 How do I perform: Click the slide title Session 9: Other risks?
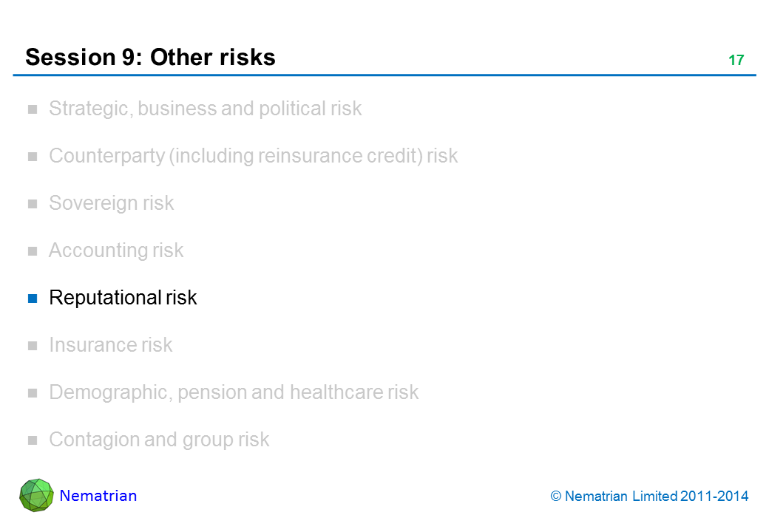pos(150,58)
